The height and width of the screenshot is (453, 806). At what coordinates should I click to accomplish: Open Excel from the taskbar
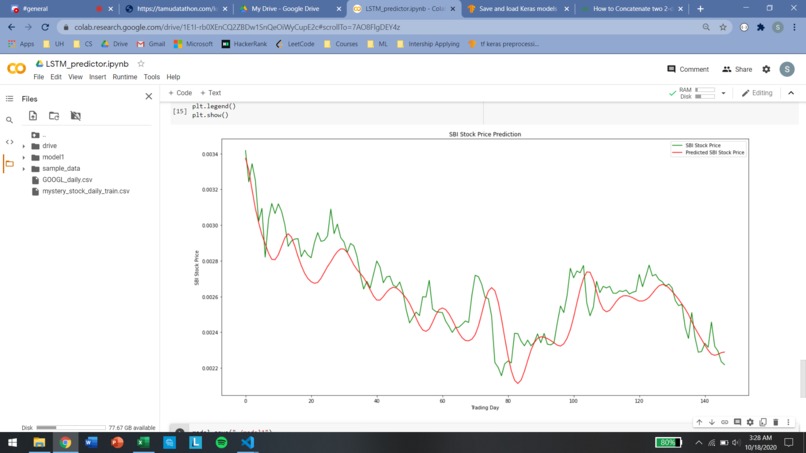pyautogui.click(x=143, y=442)
